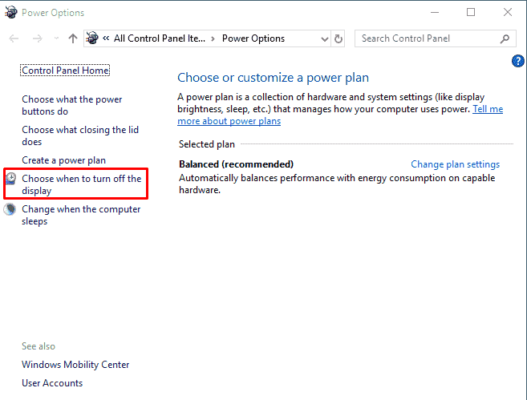Click the Forward navigation arrow
Image resolution: width=527 pixels, height=400 pixels.
coord(37,39)
